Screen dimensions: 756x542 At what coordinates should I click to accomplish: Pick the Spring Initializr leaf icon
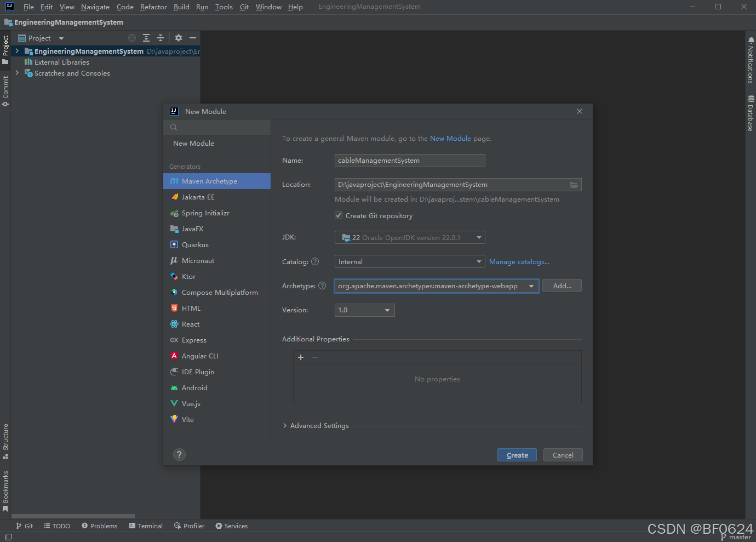[x=174, y=213]
